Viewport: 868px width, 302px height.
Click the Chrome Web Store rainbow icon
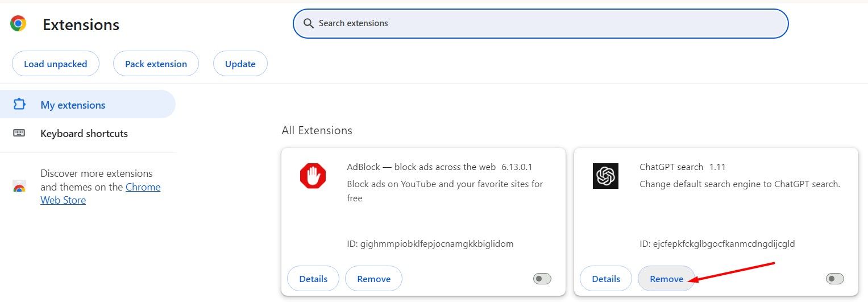(x=19, y=187)
